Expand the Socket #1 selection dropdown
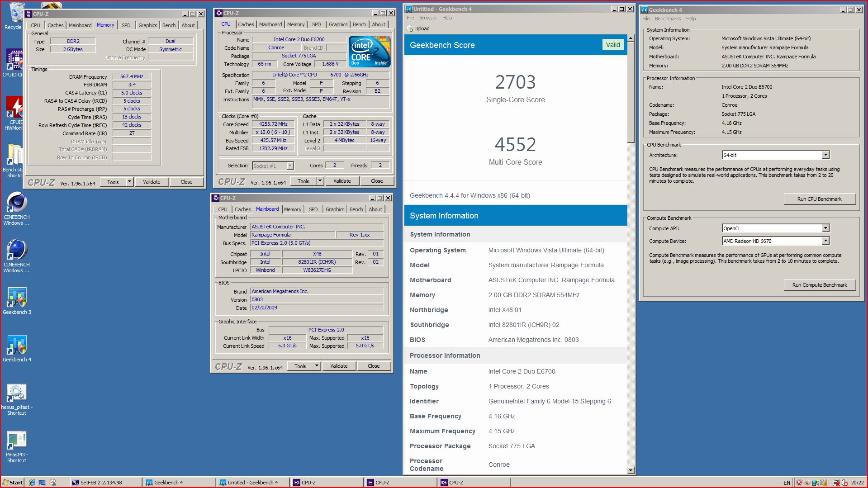The height and width of the screenshot is (488, 868). pos(290,166)
